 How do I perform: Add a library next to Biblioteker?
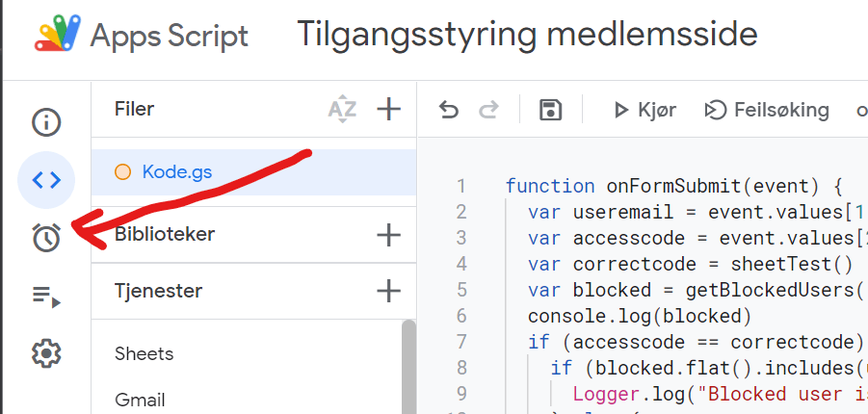point(388,234)
